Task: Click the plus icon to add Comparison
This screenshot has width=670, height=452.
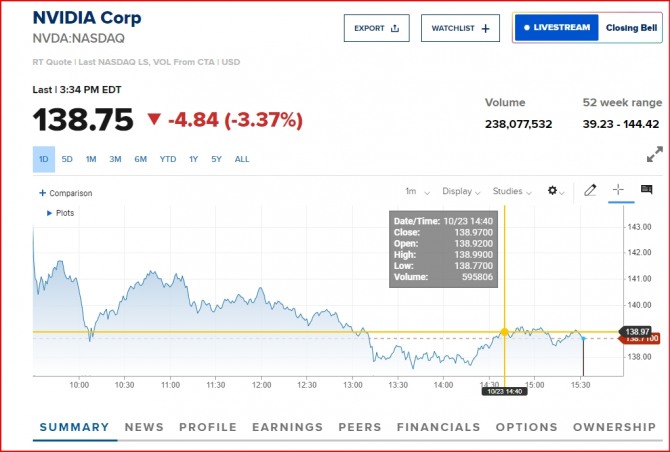Action: pos(42,193)
